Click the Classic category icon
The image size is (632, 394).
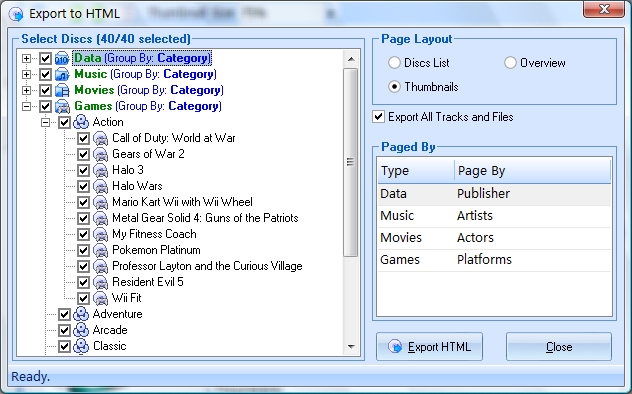click(81, 346)
